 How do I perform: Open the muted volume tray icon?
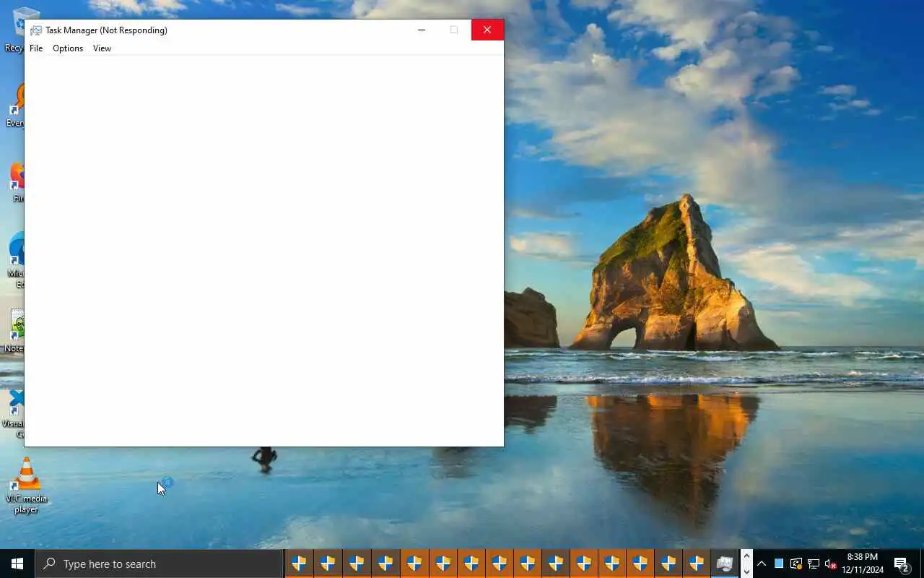tap(831, 564)
